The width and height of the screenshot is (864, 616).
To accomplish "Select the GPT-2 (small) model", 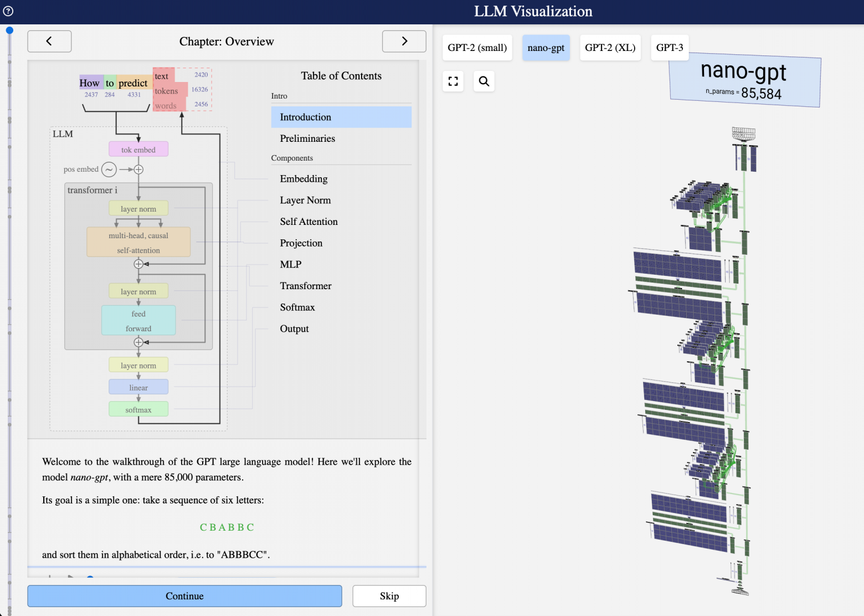I will (477, 48).
